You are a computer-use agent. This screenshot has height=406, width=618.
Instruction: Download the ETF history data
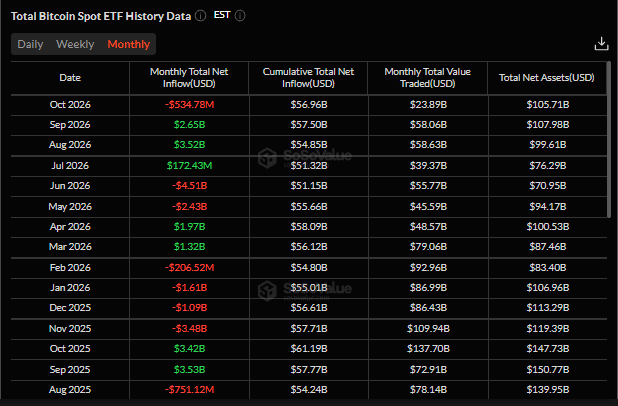pyautogui.click(x=601, y=44)
